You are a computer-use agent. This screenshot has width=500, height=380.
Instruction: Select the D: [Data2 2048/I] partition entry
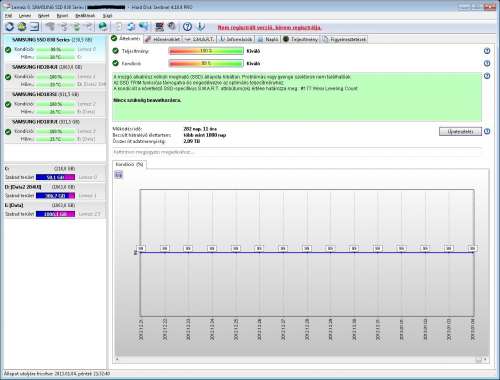click(55, 191)
